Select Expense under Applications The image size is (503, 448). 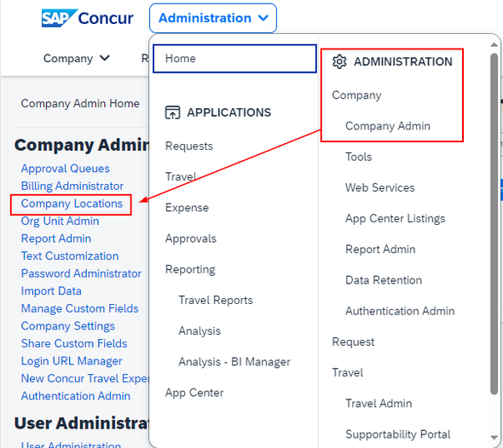point(187,208)
